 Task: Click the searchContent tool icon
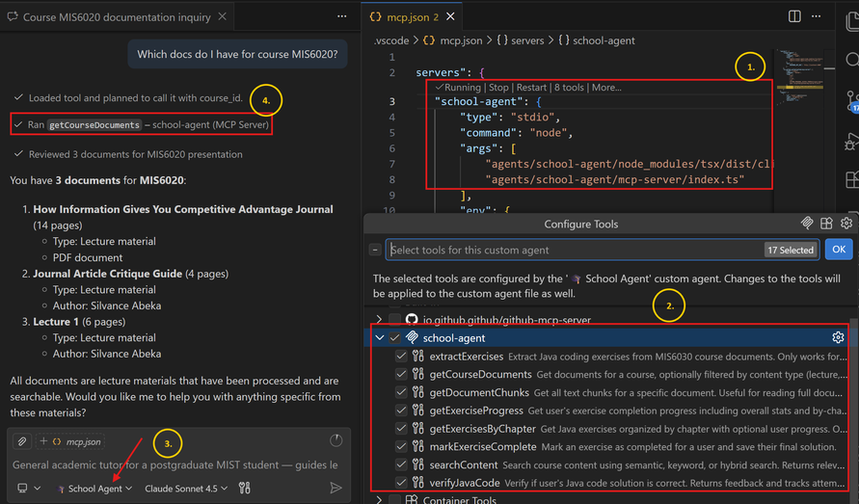pos(418,464)
